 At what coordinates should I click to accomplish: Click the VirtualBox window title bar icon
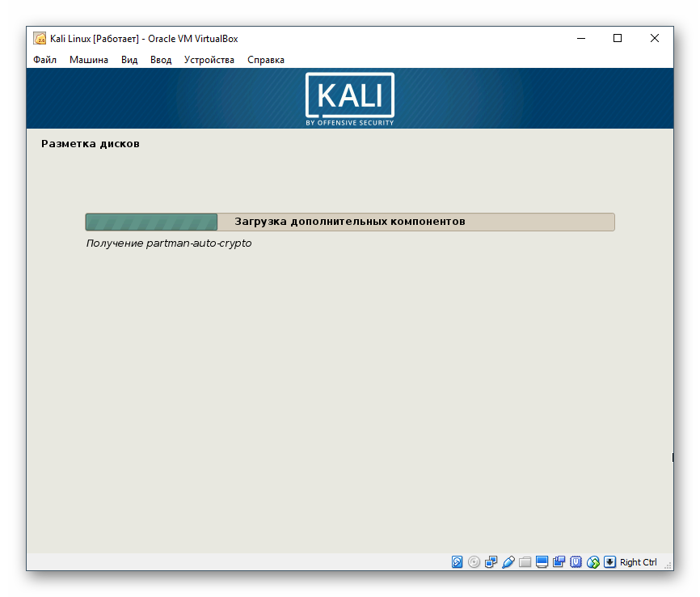point(38,37)
